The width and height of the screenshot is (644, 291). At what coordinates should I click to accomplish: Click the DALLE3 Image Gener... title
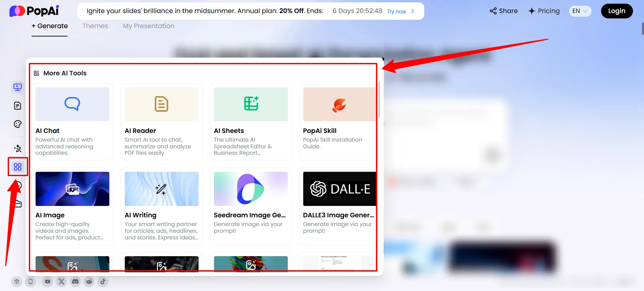338,215
